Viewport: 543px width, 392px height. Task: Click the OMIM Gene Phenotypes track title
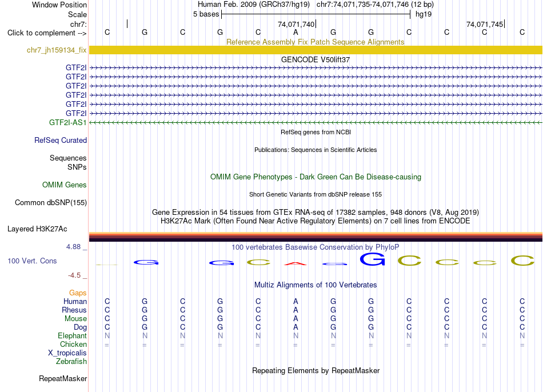click(x=316, y=177)
